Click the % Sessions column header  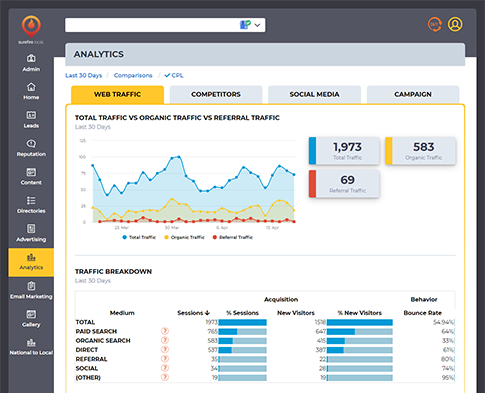(242, 313)
